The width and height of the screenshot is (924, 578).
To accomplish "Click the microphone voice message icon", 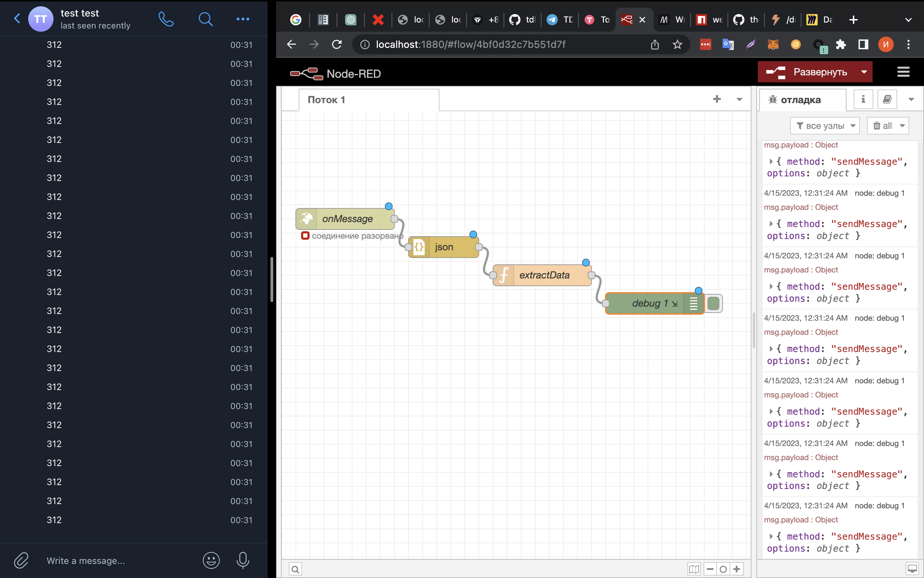I will (243, 560).
